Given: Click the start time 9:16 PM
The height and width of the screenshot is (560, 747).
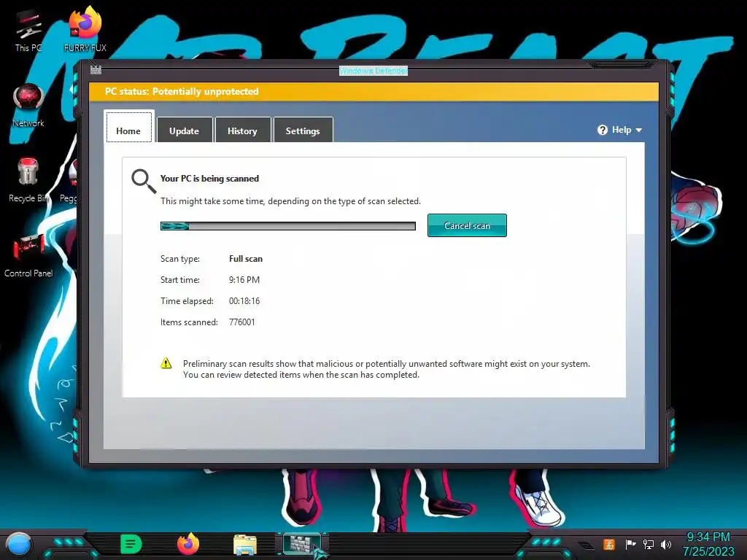Looking at the screenshot, I should (244, 279).
